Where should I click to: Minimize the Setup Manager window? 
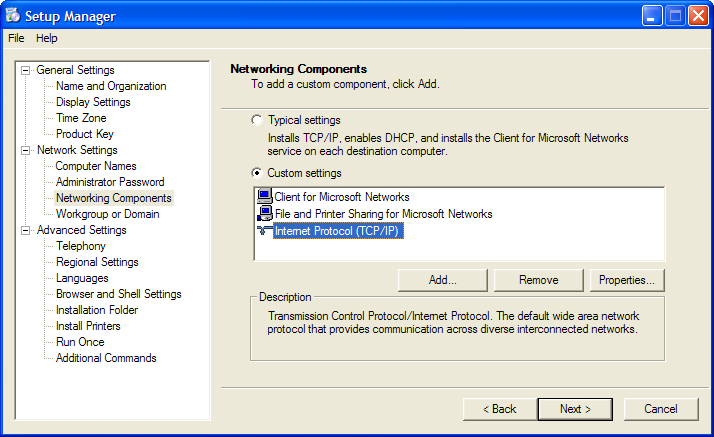tap(652, 16)
